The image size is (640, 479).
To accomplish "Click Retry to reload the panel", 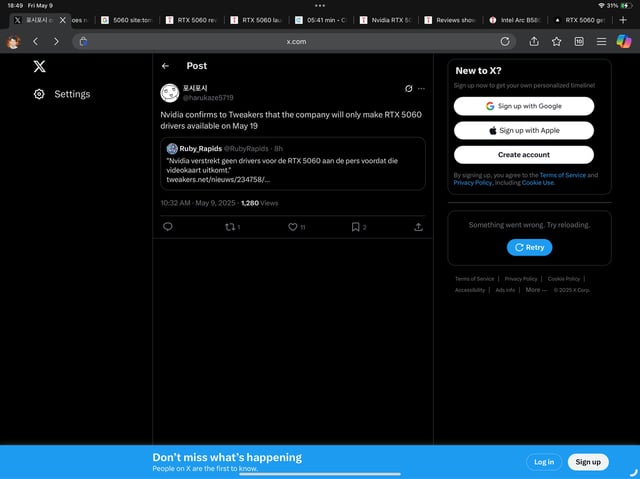I will [529, 247].
